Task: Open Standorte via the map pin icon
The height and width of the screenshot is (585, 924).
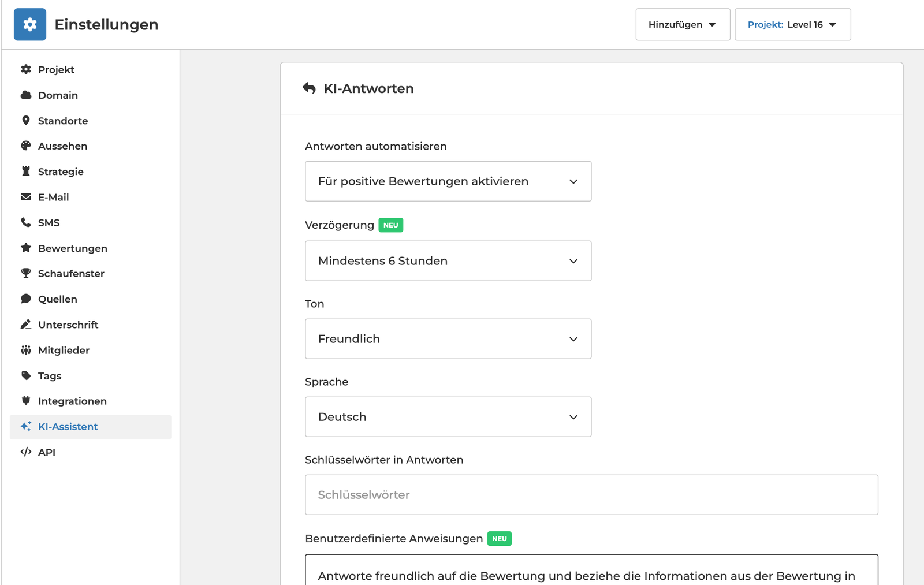Action: coord(26,121)
